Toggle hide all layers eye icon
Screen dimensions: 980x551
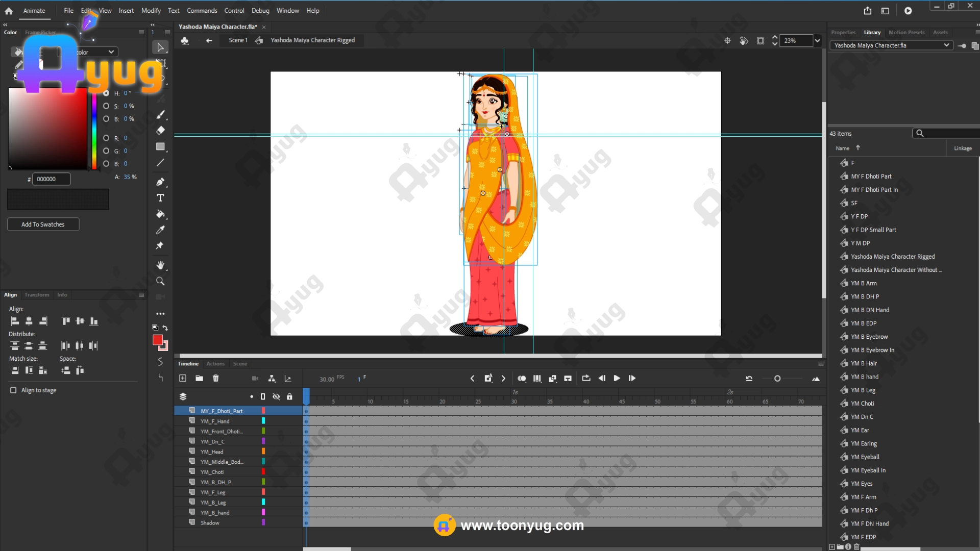click(276, 396)
